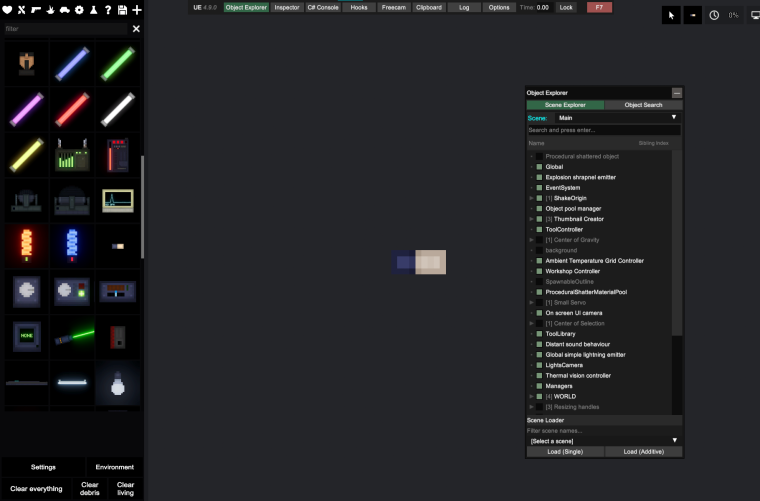Open the C# Console menu item
Screen dimensions: 760x501
pyautogui.click(x=323, y=7)
